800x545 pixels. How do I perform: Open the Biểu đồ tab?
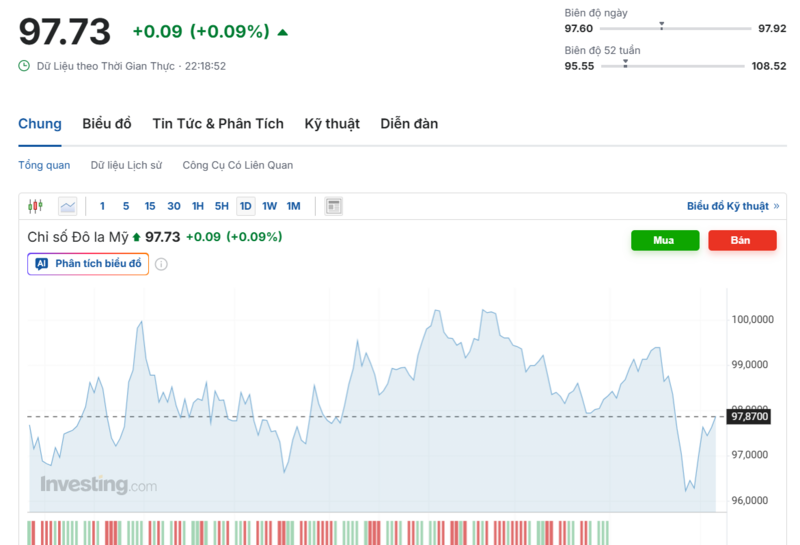[x=107, y=124]
